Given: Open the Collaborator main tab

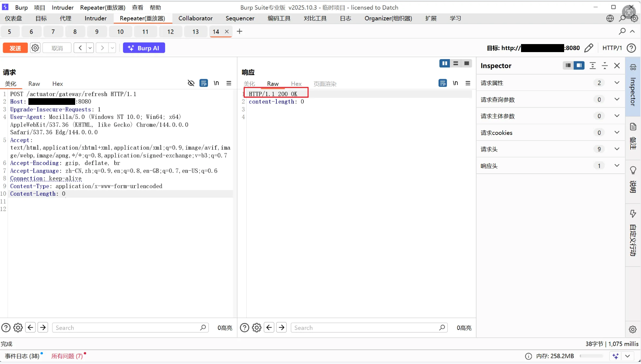Looking at the screenshot, I should coord(196,18).
